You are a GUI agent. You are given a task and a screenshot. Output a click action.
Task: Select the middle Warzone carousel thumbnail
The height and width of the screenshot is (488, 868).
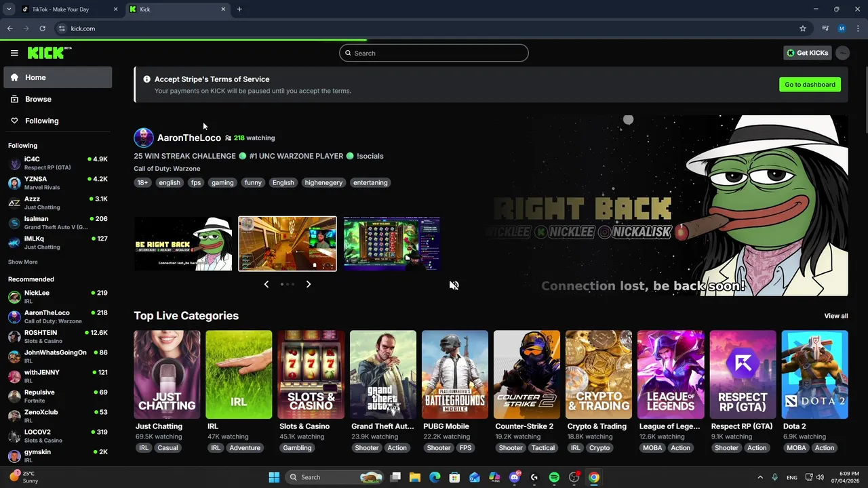pos(288,244)
